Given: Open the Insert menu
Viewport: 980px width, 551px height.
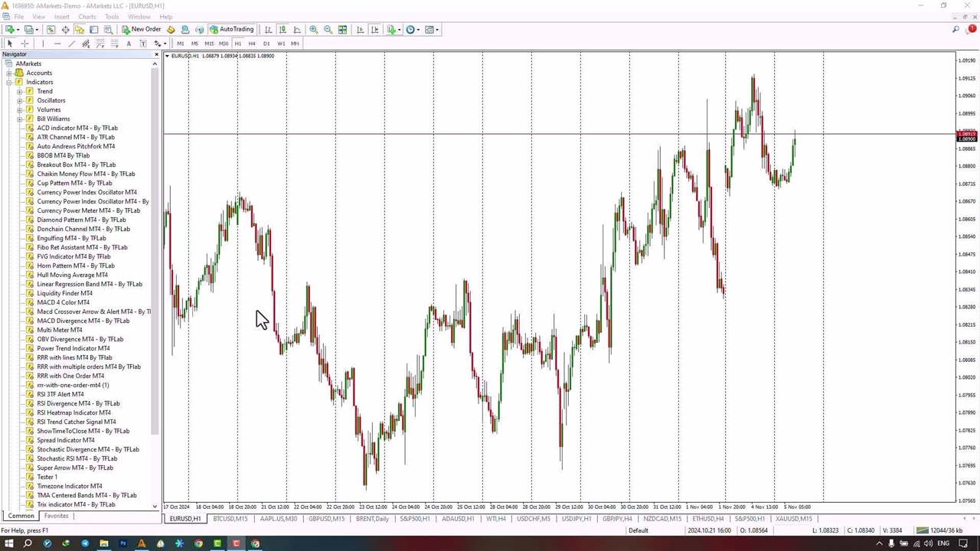Looking at the screenshot, I should point(61,17).
